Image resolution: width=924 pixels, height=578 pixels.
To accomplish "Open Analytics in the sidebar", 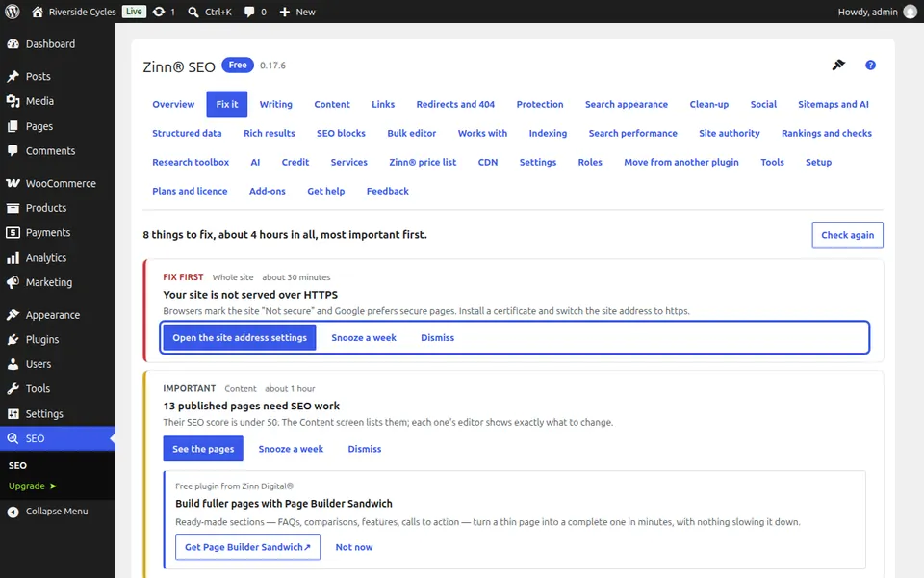I will (x=58, y=258).
